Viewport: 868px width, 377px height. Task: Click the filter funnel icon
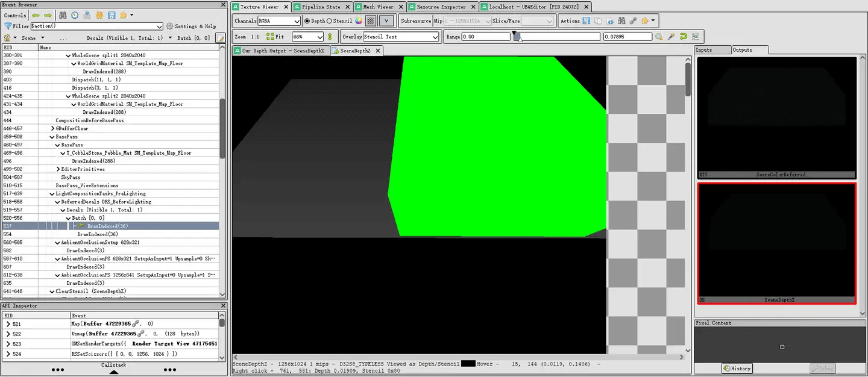8,26
